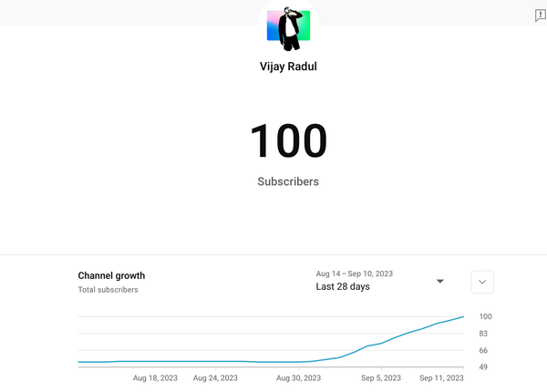
Task: Open the Last 28 days date dropdown
Action: (x=343, y=286)
